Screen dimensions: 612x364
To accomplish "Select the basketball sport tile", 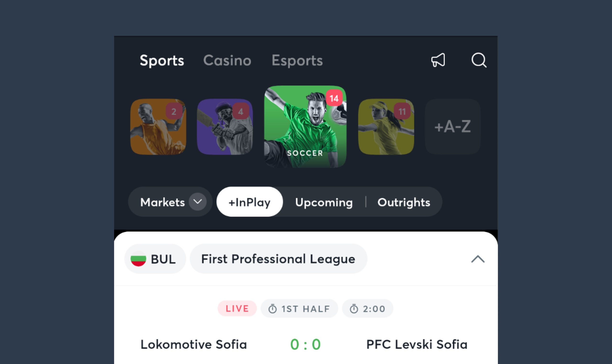I will [x=158, y=127].
